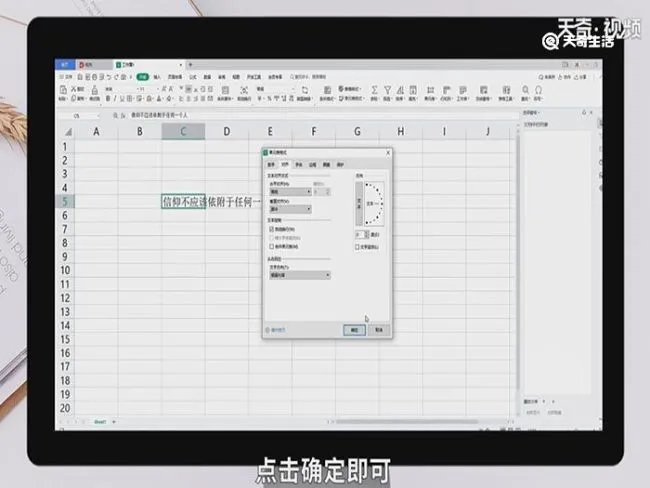This screenshot has height=488, width=650.
Task: Select column header C
Action: [x=183, y=131]
